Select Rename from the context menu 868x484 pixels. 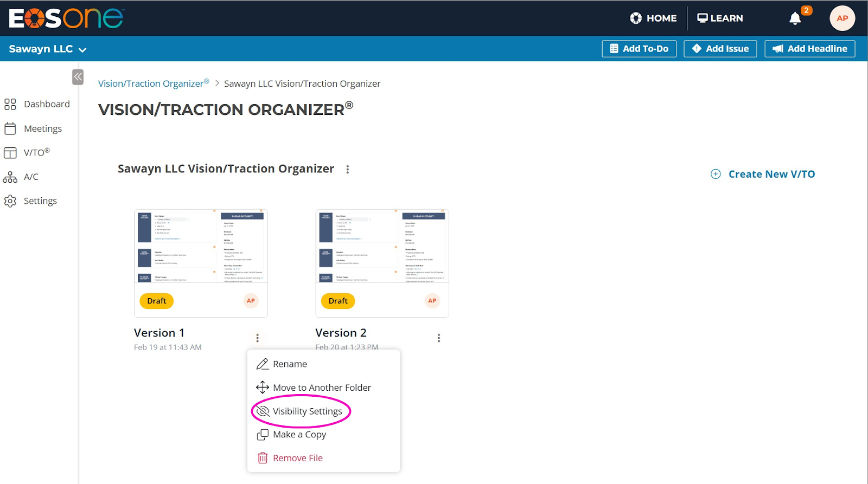coord(324,364)
